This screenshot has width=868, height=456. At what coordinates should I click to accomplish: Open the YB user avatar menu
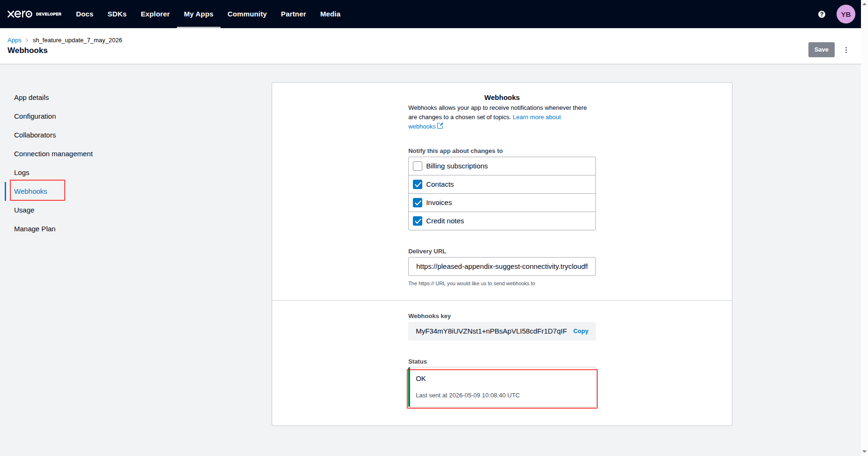(x=845, y=14)
